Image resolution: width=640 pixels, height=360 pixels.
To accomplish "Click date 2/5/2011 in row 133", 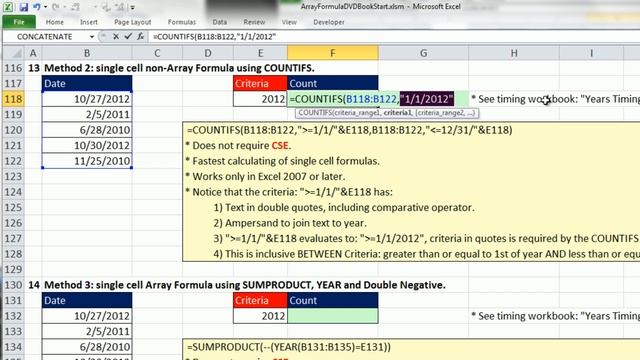I will (x=87, y=331).
